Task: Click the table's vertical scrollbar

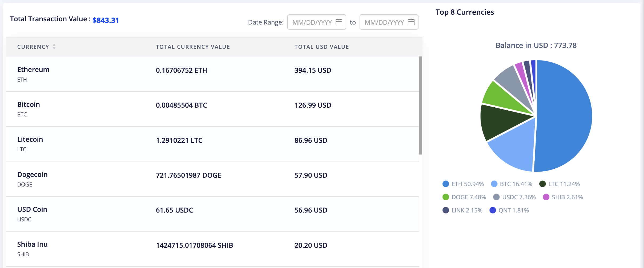Action: tap(421, 105)
